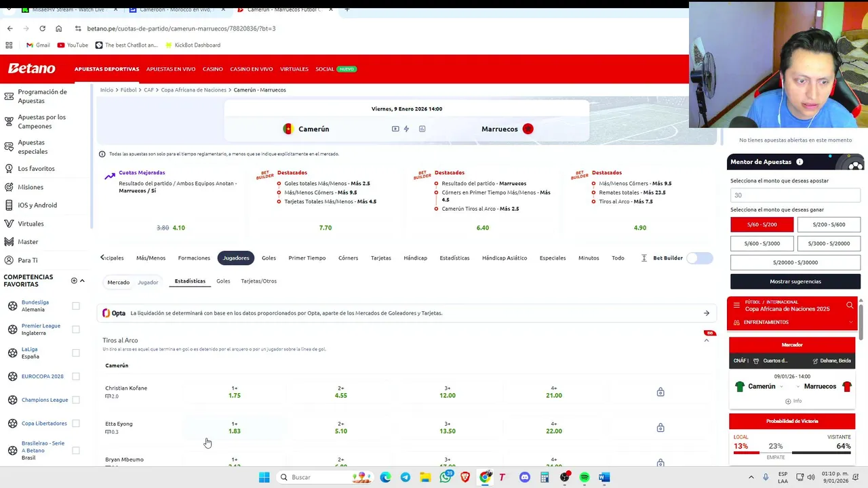Check the Premier League Inglaterra checkbox
Screen dimensions: 868x488
(x=76, y=329)
